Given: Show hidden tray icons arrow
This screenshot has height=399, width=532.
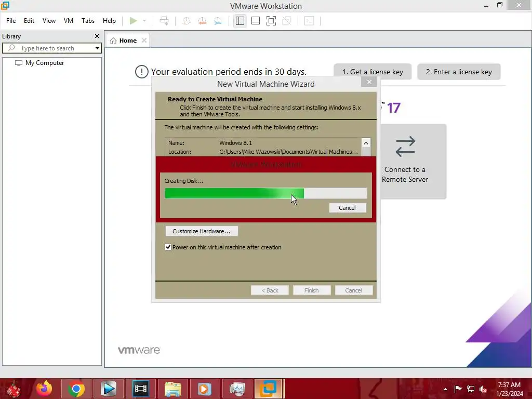Looking at the screenshot, I should 445,389.
